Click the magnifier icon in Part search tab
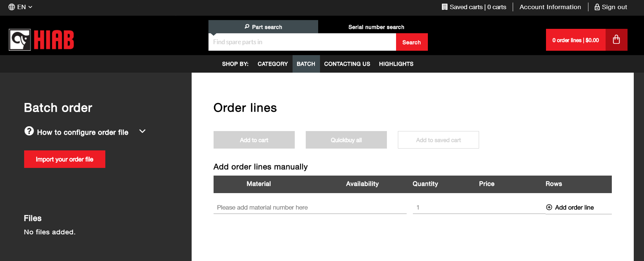Viewport: 644px width, 261px height. coord(247,27)
